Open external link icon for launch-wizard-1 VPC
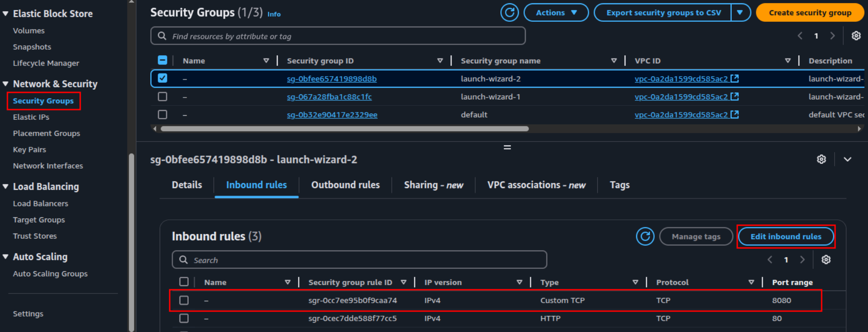868x332 pixels. pos(734,97)
